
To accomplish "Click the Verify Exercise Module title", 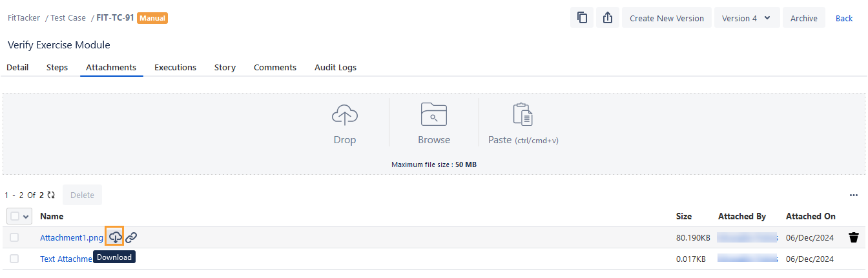I will coord(59,45).
